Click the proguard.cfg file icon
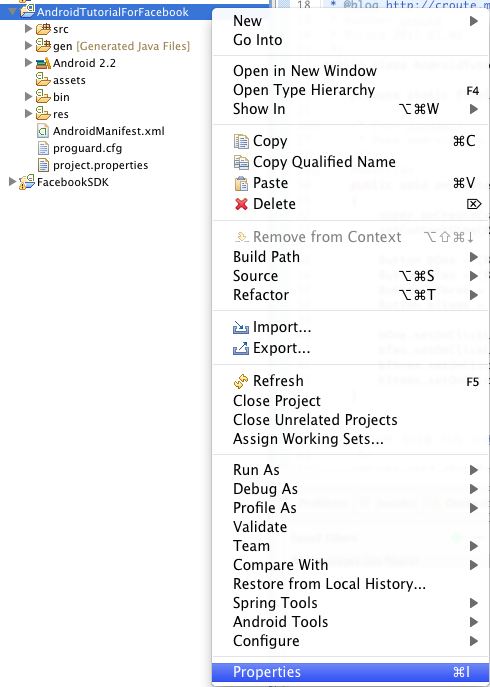Image resolution: width=490 pixels, height=687 pixels. coord(43,148)
